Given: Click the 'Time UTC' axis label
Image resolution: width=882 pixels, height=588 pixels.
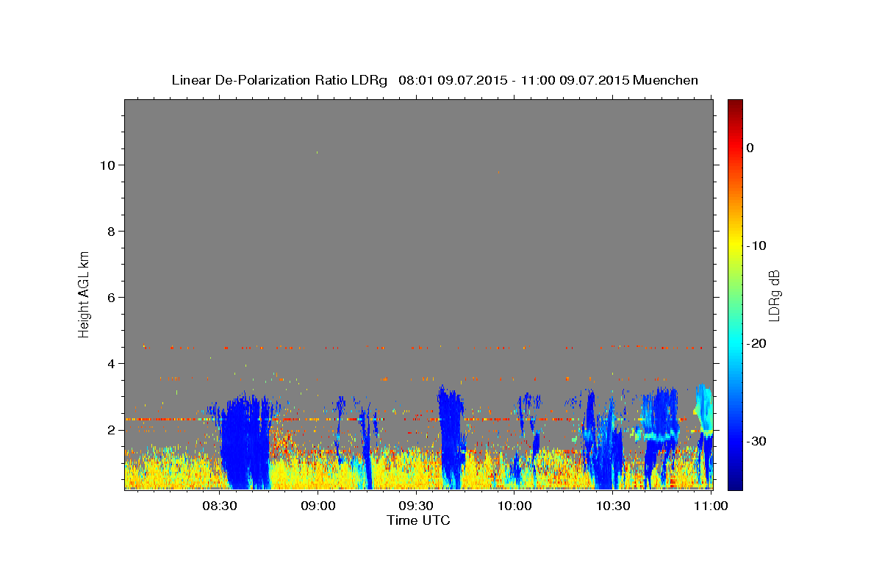Looking at the screenshot, I should point(418,520).
